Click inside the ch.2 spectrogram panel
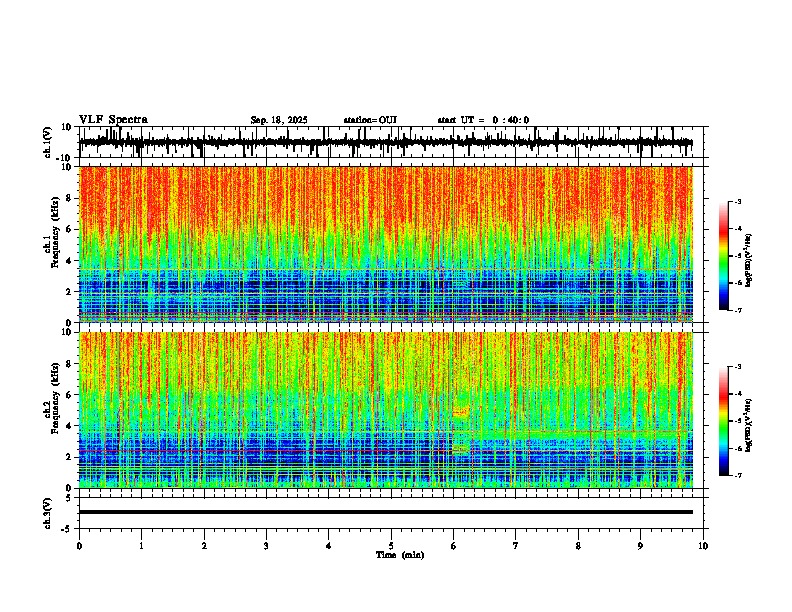The image size is (792, 612). tap(386, 410)
